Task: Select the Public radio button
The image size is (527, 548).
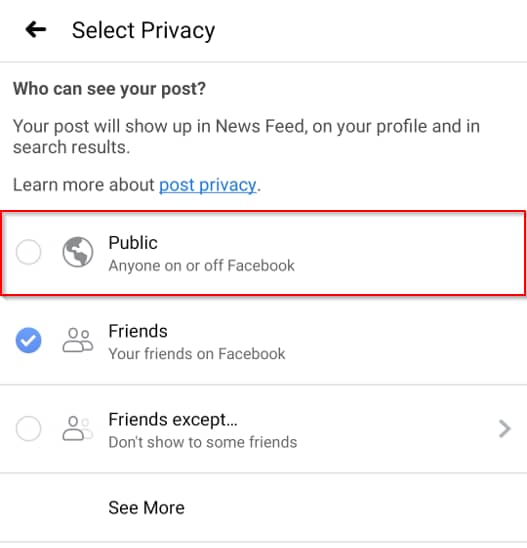Action: (x=28, y=252)
